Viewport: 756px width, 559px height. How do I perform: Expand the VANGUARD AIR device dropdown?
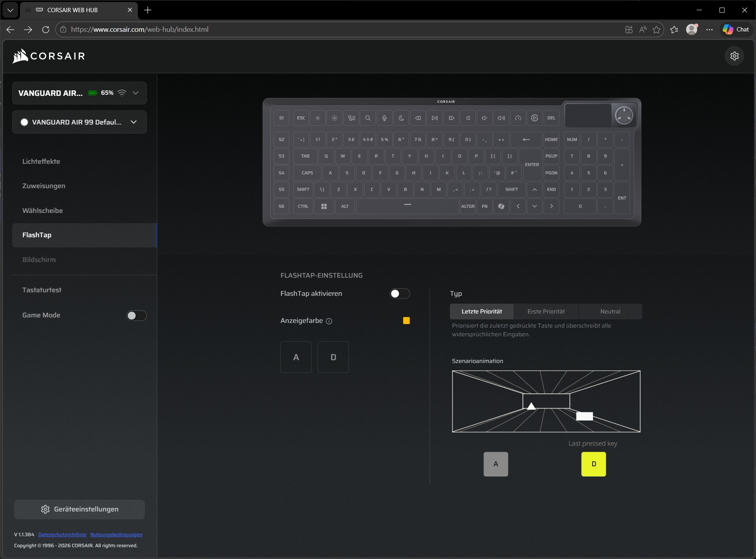click(135, 93)
